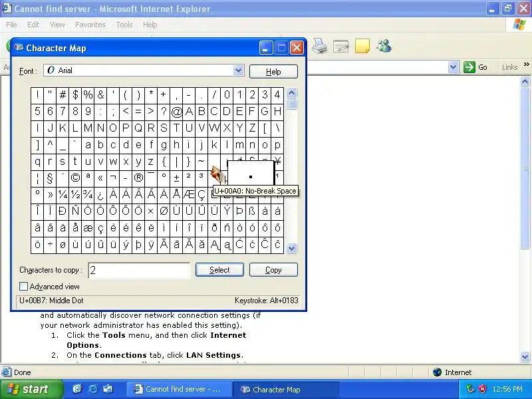Open the Help menu in Internet Explorer
The width and height of the screenshot is (532, 399).
(150, 25)
